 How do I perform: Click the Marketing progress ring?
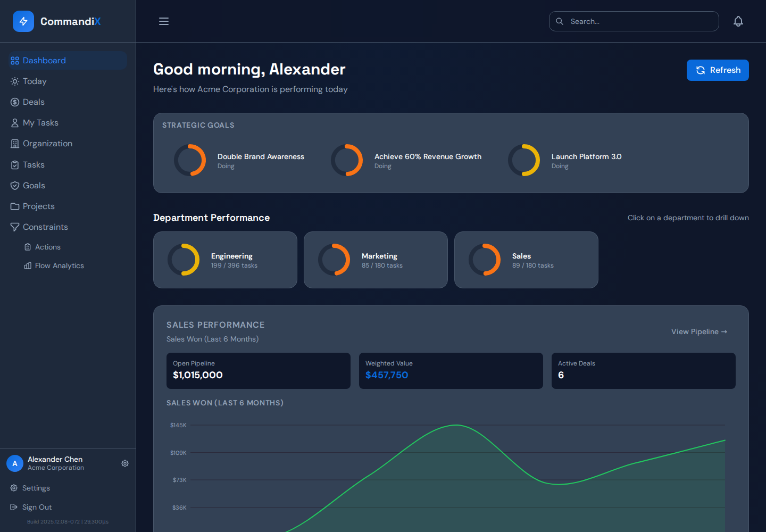(x=334, y=260)
